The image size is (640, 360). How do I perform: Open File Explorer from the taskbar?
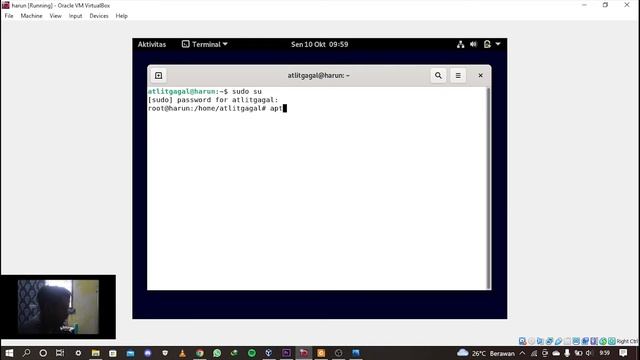pos(96,353)
